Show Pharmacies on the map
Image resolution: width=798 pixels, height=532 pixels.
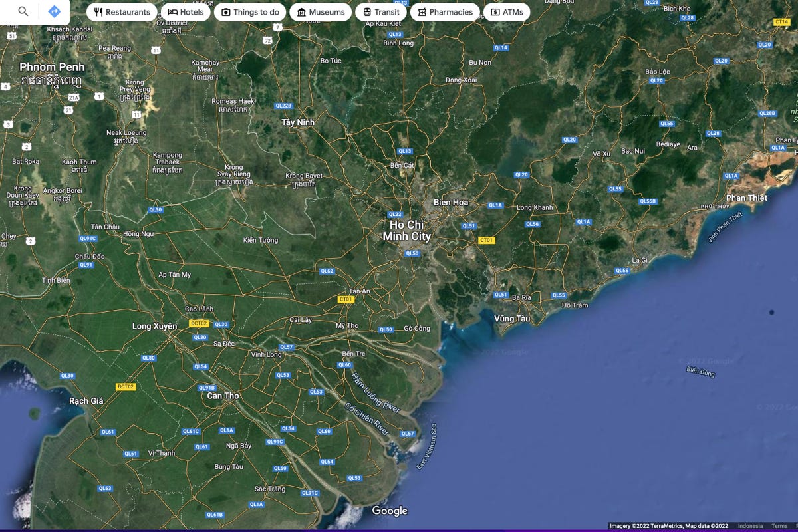coord(445,12)
